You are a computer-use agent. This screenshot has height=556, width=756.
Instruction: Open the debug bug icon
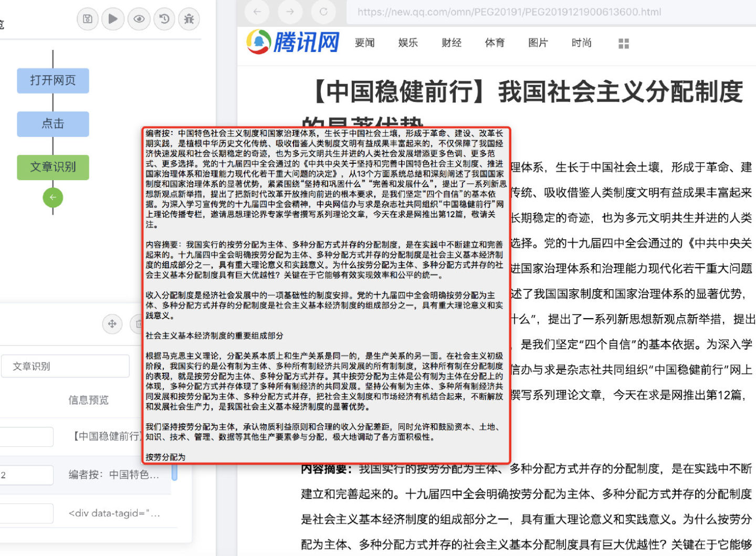189,19
